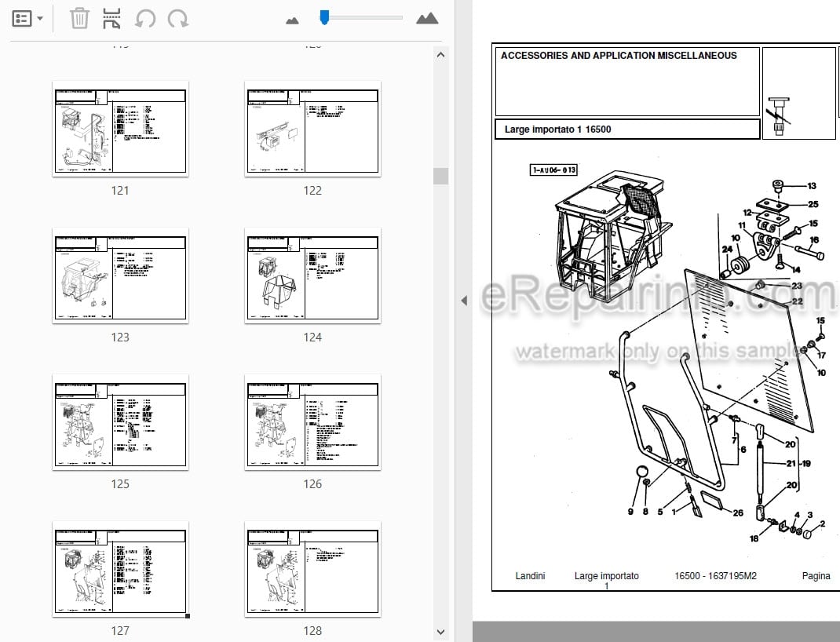840x642 pixels.
Task: Select page 122 thumbnail
Action: tap(313, 129)
